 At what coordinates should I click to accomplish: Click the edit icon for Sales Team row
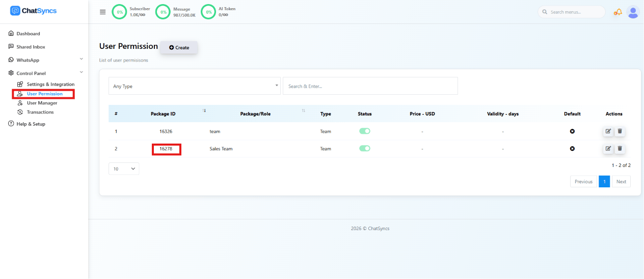click(608, 149)
